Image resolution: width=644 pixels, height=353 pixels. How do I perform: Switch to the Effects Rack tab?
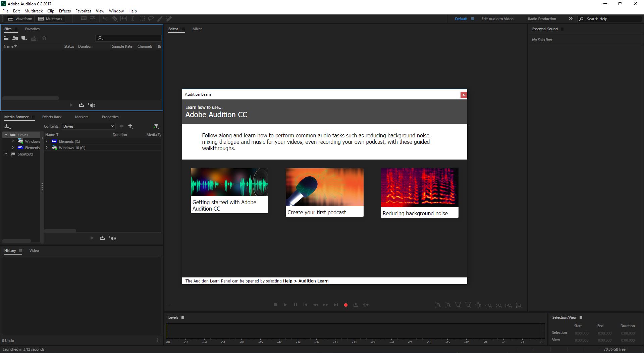coord(52,117)
